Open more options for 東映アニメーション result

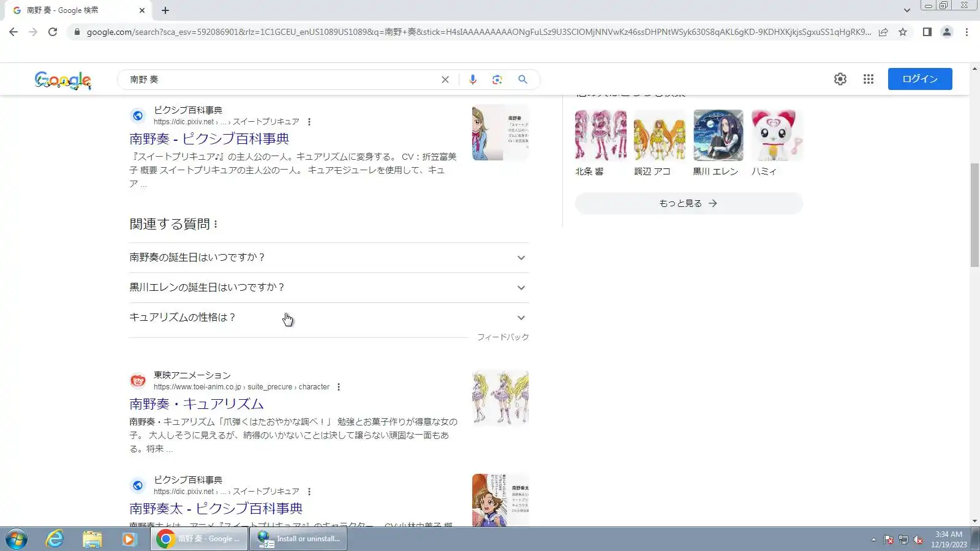tap(339, 387)
